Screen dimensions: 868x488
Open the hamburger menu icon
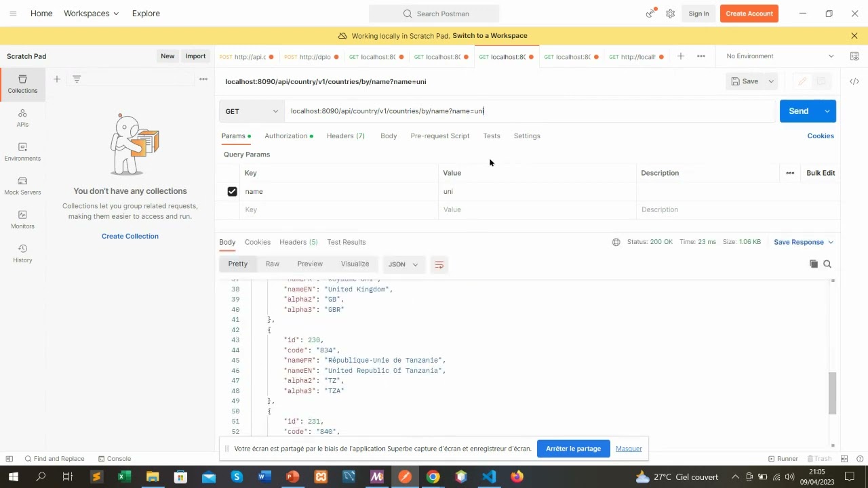click(x=13, y=14)
